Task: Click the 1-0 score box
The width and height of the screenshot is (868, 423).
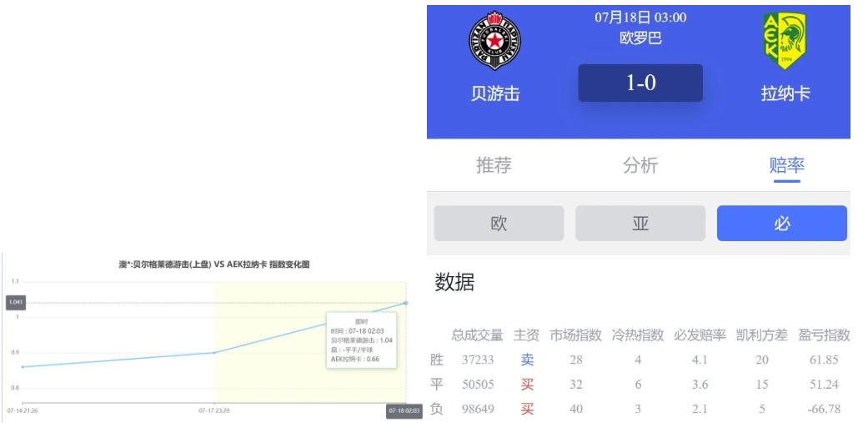Action: [x=640, y=83]
